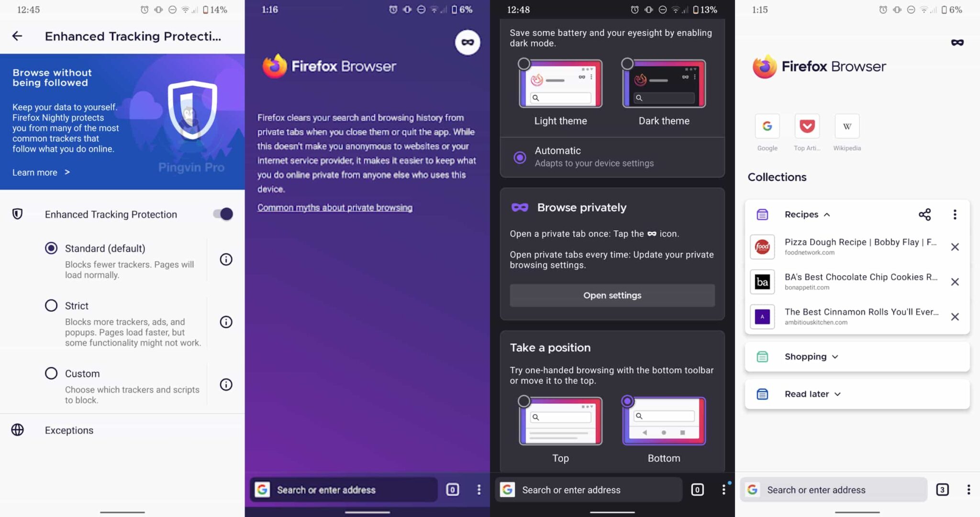Select Dark theme for Firefox browser
The image size is (980, 517).
[x=627, y=63]
